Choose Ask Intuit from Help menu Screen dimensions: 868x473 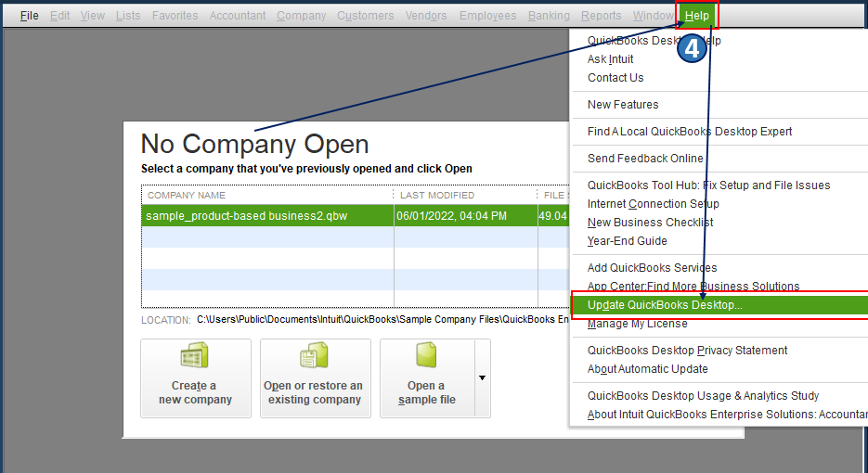[610, 59]
